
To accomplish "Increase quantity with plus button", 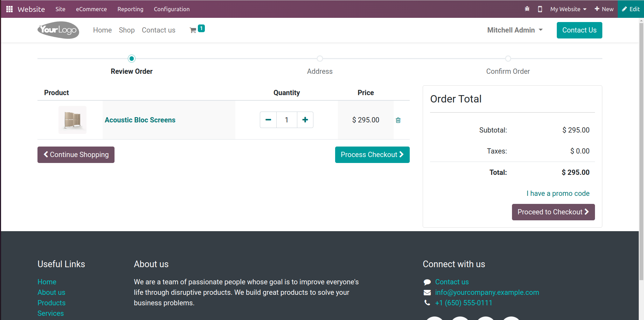I will coord(305,120).
